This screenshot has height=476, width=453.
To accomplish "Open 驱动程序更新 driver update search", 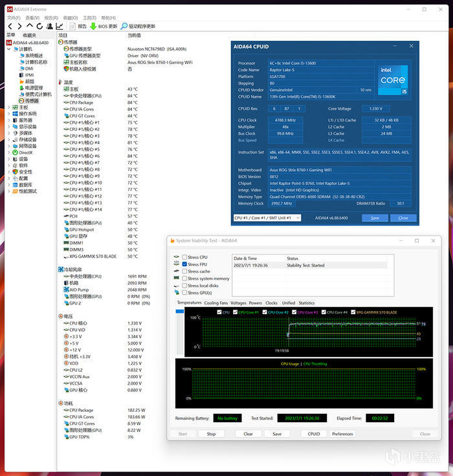I will click(x=138, y=27).
